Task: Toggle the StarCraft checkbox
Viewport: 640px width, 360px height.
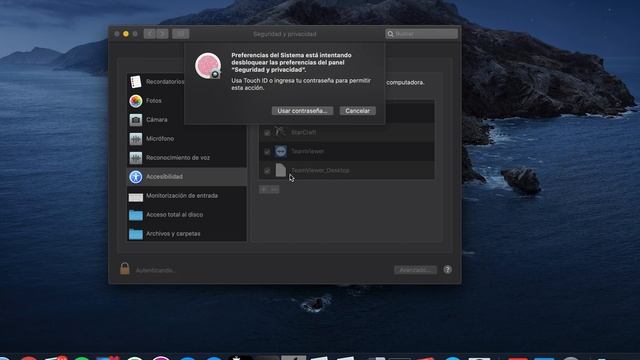Action: (267, 133)
